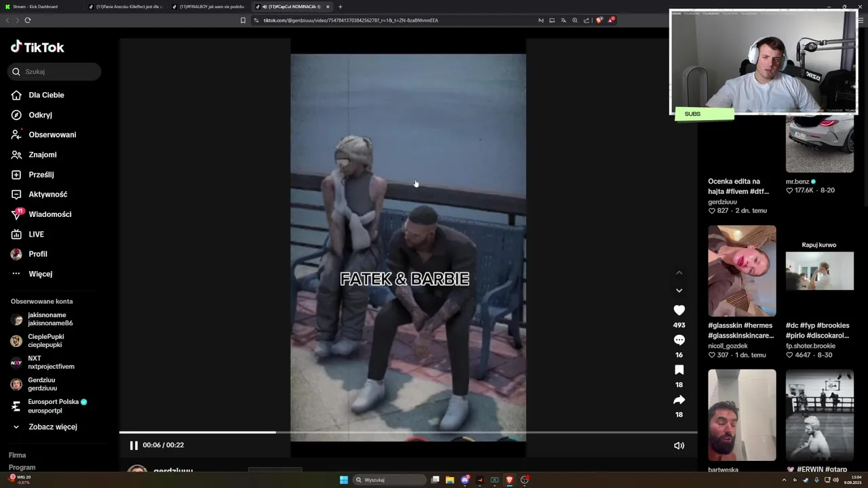Image resolution: width=868 pixels, height=488 pixels.
Task: Open the Rapuj kurwo video thumbnail
Action: pos(819,271)
